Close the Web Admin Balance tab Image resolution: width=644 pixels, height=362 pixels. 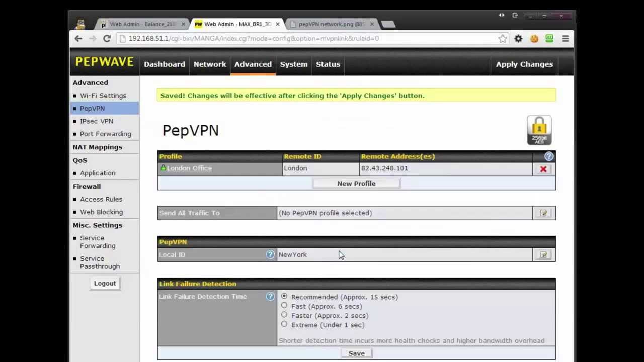click(x=183, y=24)
